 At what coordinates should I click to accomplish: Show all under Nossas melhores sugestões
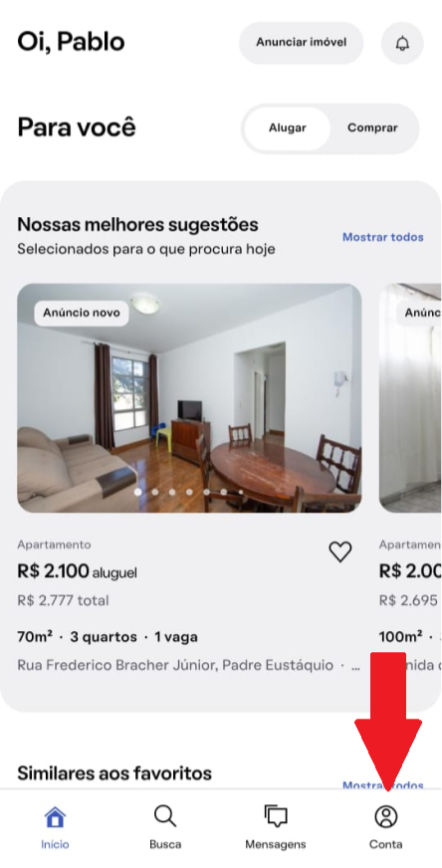[382, 237]
